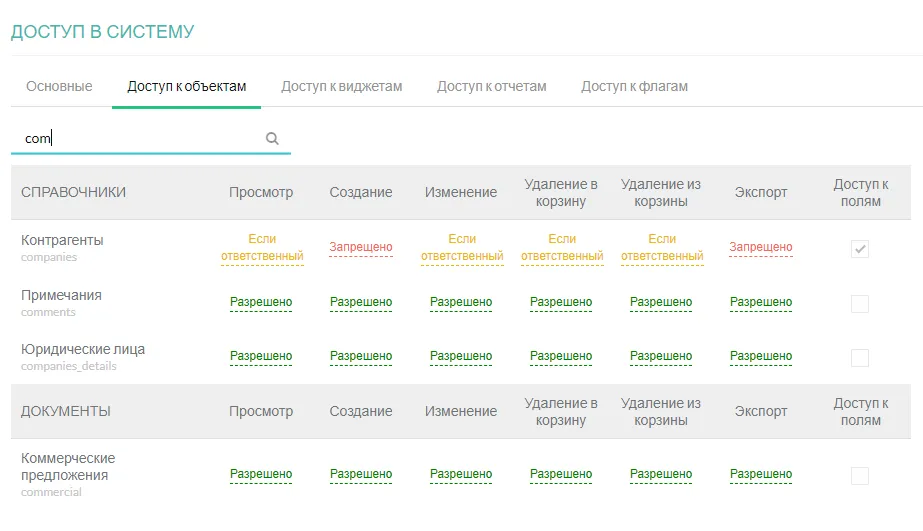Click the search magnifier icon
Image resolution: width=923 pixels, height=531 pixels.
click(x=272, y=139)
